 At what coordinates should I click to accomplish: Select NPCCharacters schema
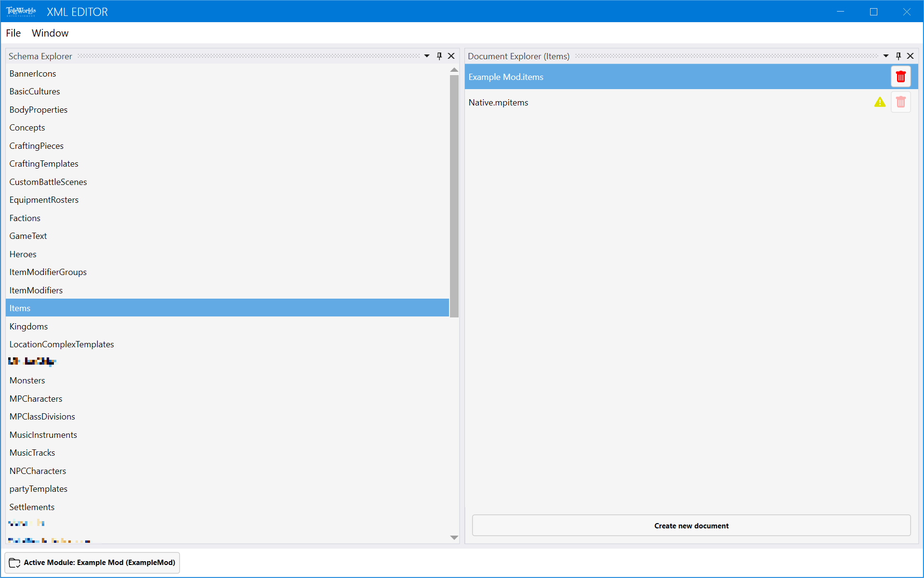coord(227,471)
